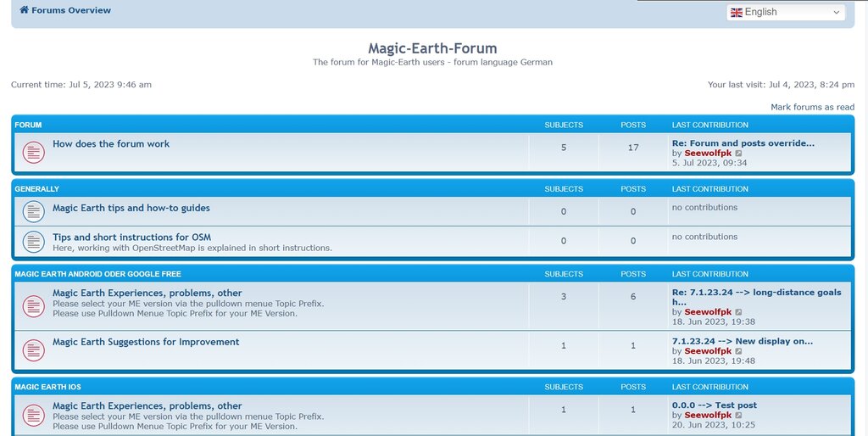Viewport: 868px width, 436px height.
Task: Open Tips and short instructions for OSM
Action: (131, 238)
